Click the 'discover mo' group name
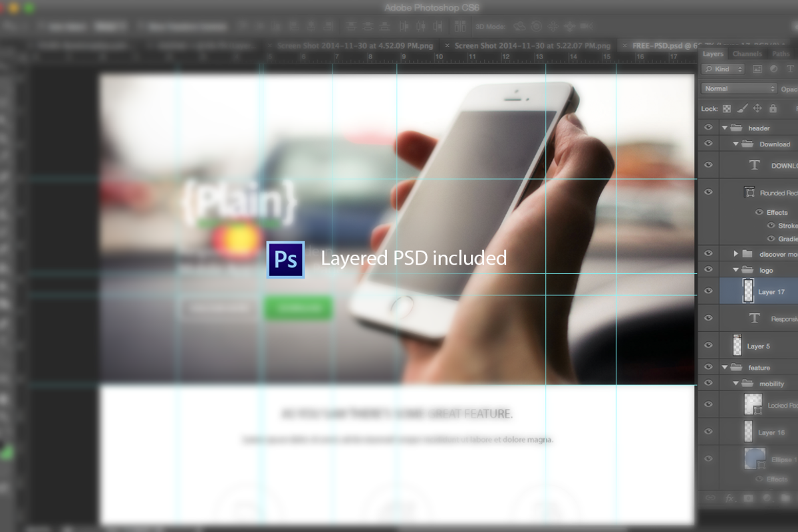Screen dimensions: 798x532 pyautogui.click(x=778, y=254)
